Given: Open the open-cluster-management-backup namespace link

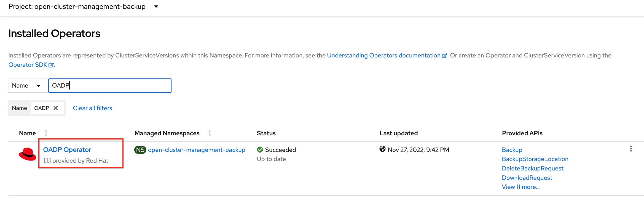Looking at the screenshot, I should pyautogui.click(x=196, y=150).
